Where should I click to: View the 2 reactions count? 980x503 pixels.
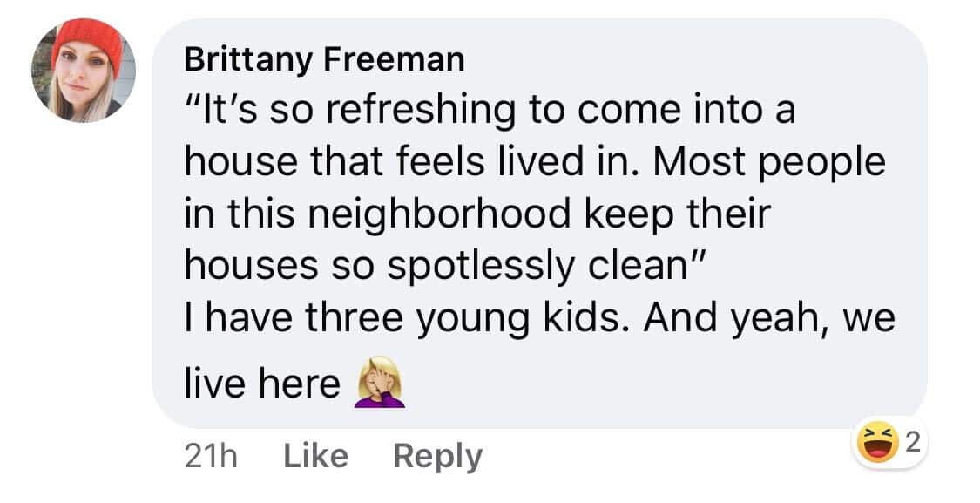tap(912, 443)
